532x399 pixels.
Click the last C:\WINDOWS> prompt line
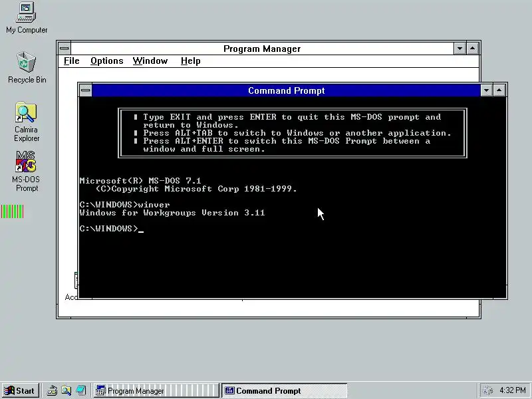[x=111, y=229]
